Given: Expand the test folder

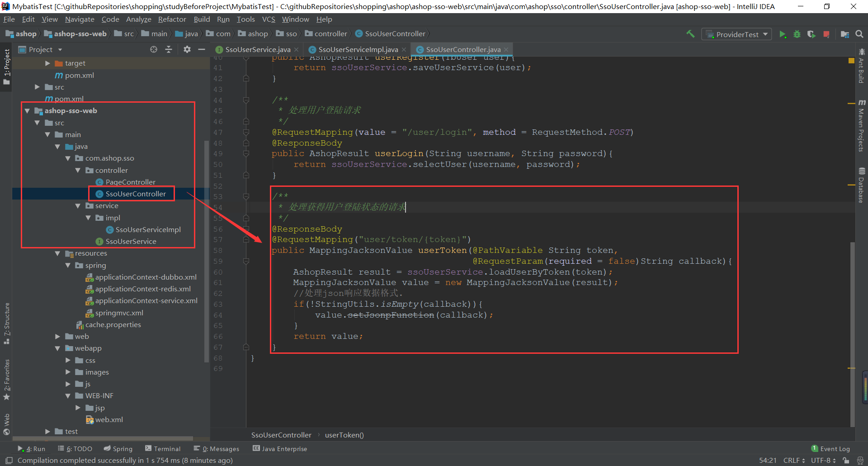Looking at the screenshot, I should point(47,432).
